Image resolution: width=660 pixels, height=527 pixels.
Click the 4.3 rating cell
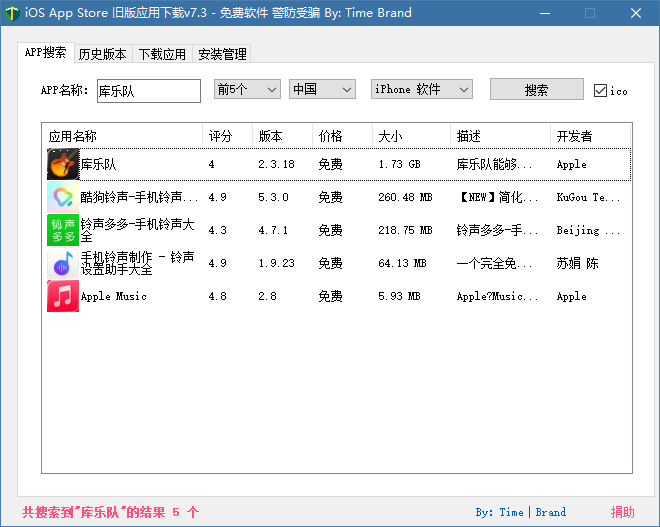pos(217,230)
